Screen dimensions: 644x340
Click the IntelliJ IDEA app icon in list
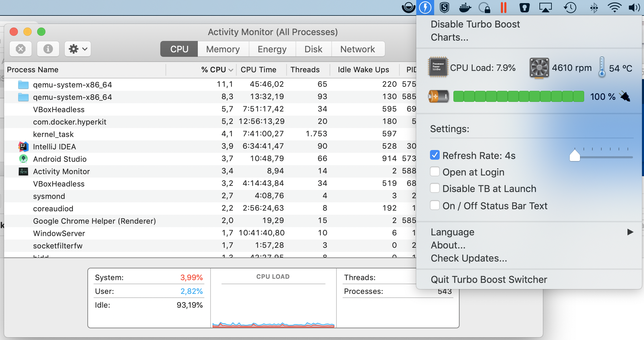pos(23,147)
